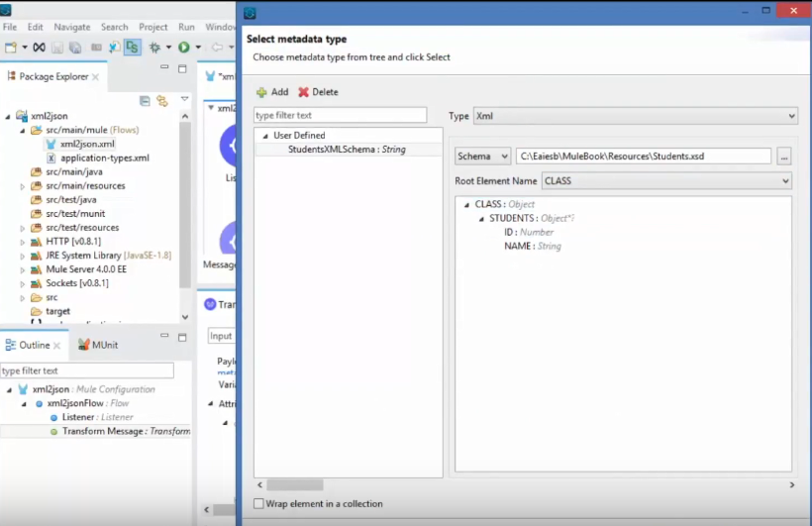Click the Add metadata type button
This screenshot has width=812, height=526.
click(x=272, y=92)
